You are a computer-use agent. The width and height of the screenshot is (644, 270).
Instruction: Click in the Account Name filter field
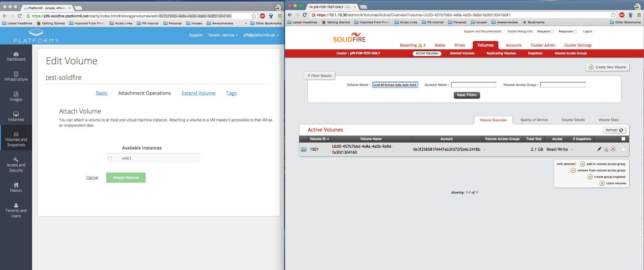(473, 85)
